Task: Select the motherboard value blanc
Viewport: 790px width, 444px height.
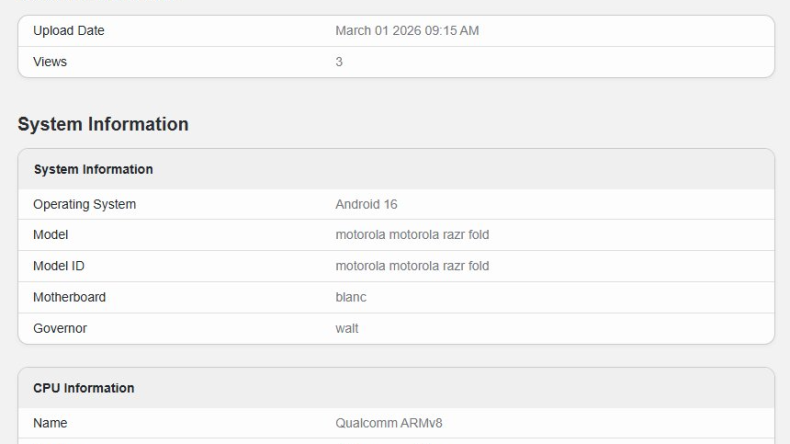Action: (x=351, y=297)
